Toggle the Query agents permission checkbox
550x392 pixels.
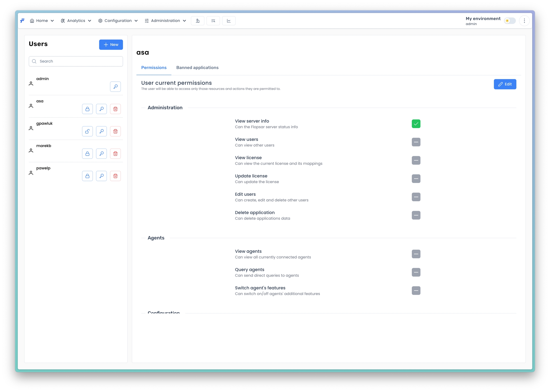pyautogui.click(x=416, y=272)
